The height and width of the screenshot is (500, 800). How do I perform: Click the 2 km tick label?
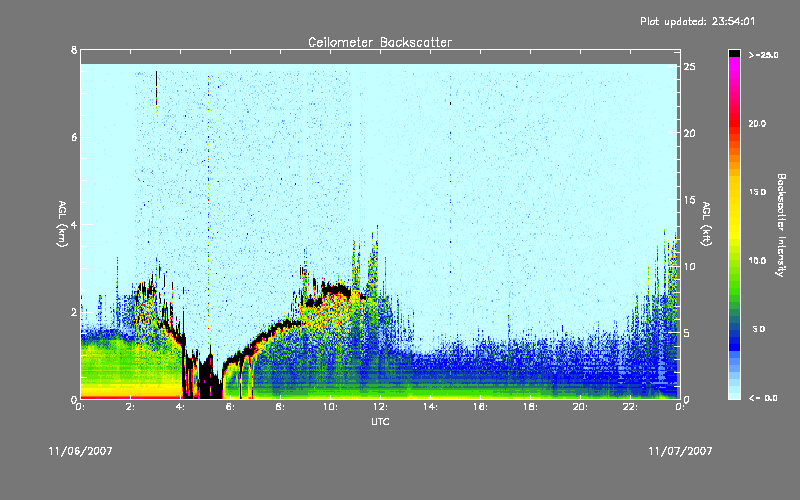[74, 312]
